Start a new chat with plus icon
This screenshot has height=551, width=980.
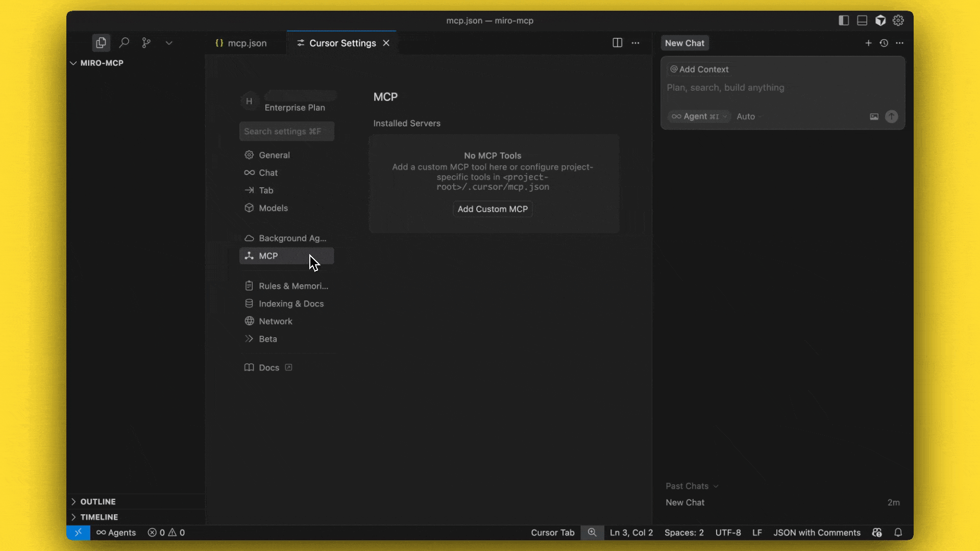[868, 43]
